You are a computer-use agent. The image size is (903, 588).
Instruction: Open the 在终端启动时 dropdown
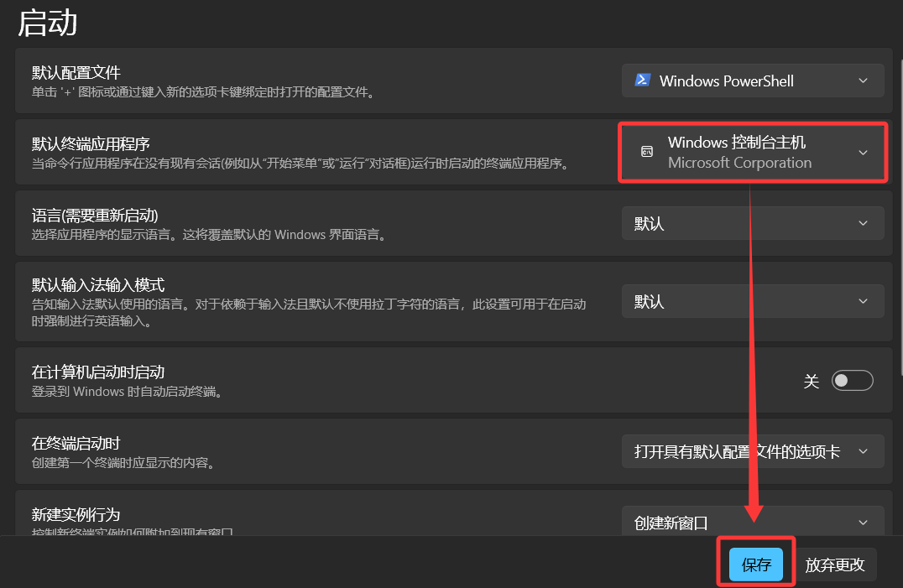pyautogui.click(x=753, y=451)
